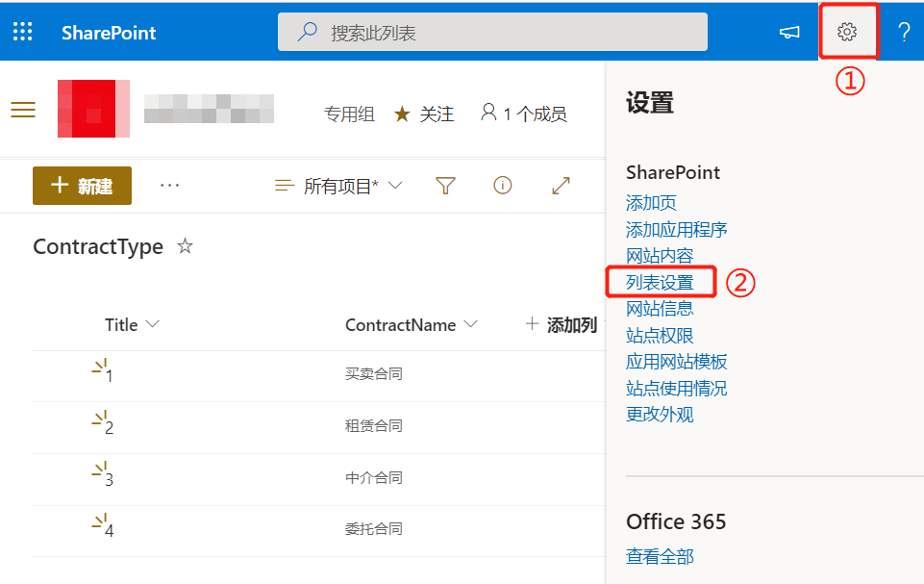Toggle the favorite star next to ContractType
The width and height of the screenshot is (924, 584).
[184, 246]
